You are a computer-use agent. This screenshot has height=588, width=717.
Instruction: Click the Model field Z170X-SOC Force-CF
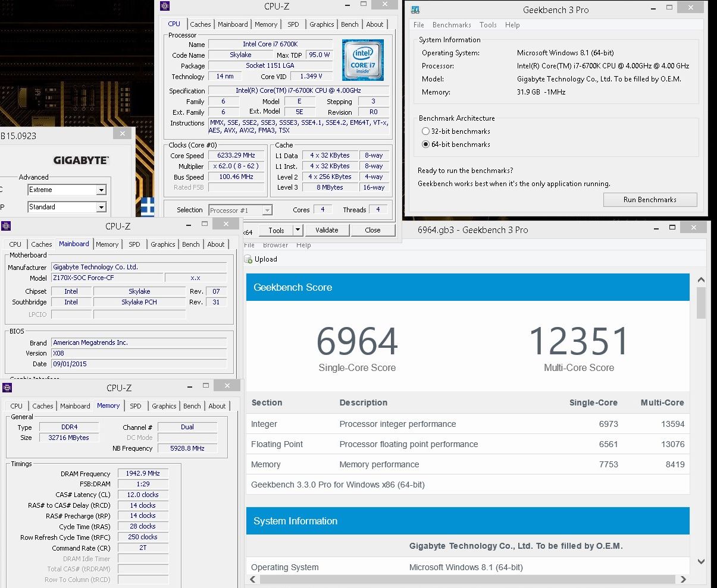[107, 278]
